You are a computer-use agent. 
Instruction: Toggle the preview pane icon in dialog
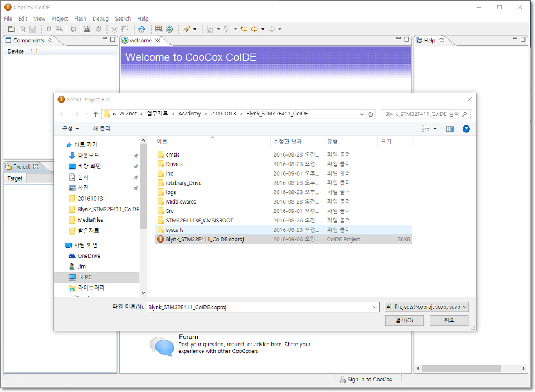click(x=450, y=129)
